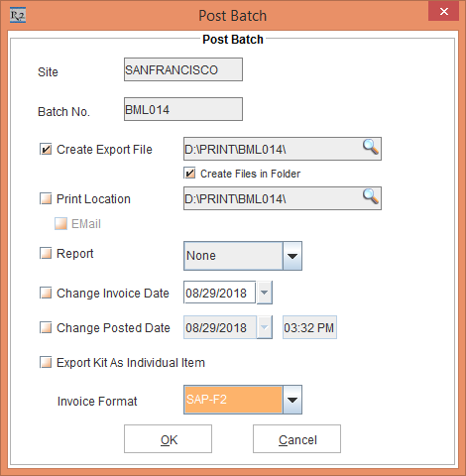Open the Report dropdown showing None

click(x=243, y=256)
